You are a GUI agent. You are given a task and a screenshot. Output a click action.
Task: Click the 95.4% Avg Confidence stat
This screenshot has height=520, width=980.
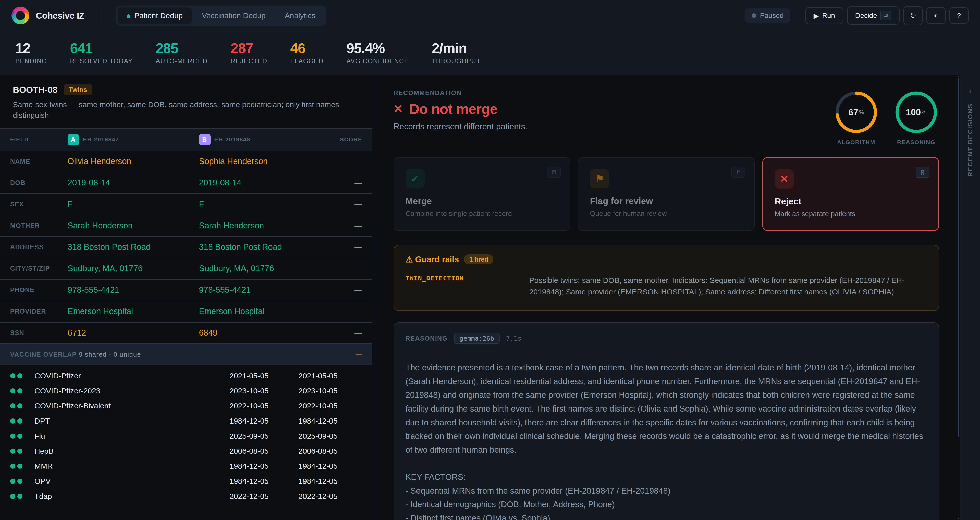[377, 53]
